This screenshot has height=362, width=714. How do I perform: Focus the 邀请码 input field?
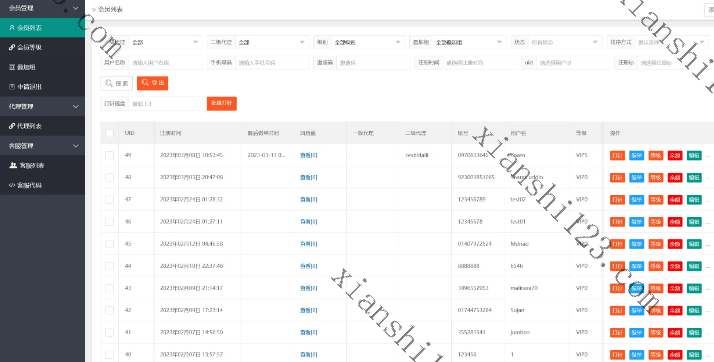click(373, 62)
